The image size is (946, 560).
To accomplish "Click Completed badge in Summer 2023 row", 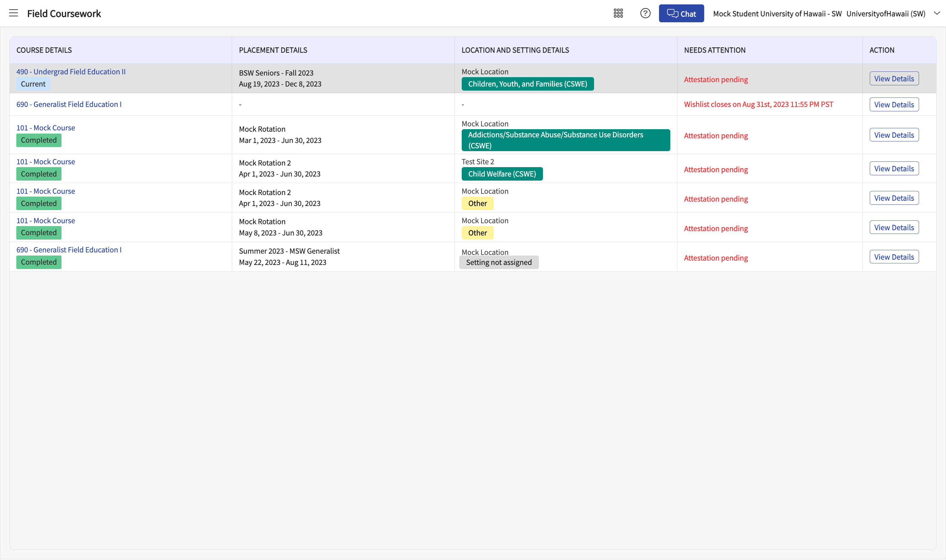I will (x=39, y=262).
